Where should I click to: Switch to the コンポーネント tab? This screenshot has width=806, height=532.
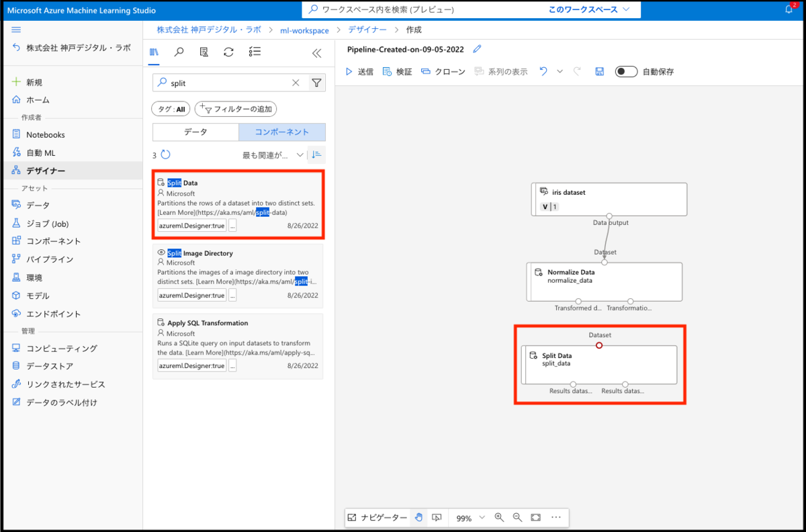(x=282, y=132)
